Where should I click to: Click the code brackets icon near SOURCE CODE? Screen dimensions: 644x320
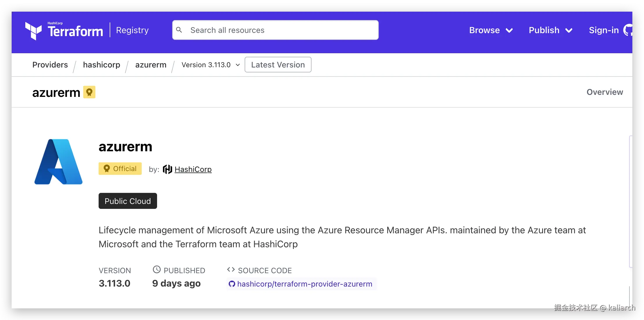click(x=231, y=270)
